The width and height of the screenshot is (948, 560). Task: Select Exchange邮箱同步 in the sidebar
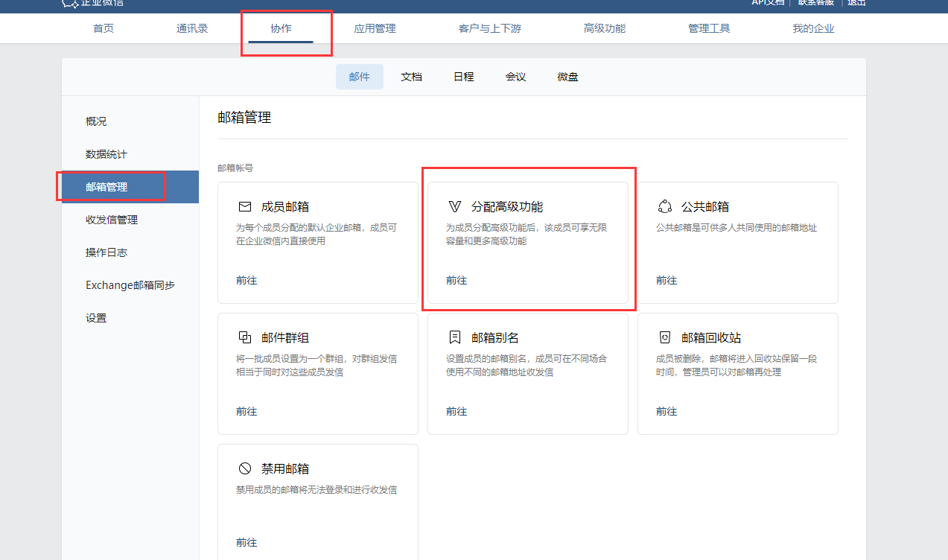pos(130,285)
